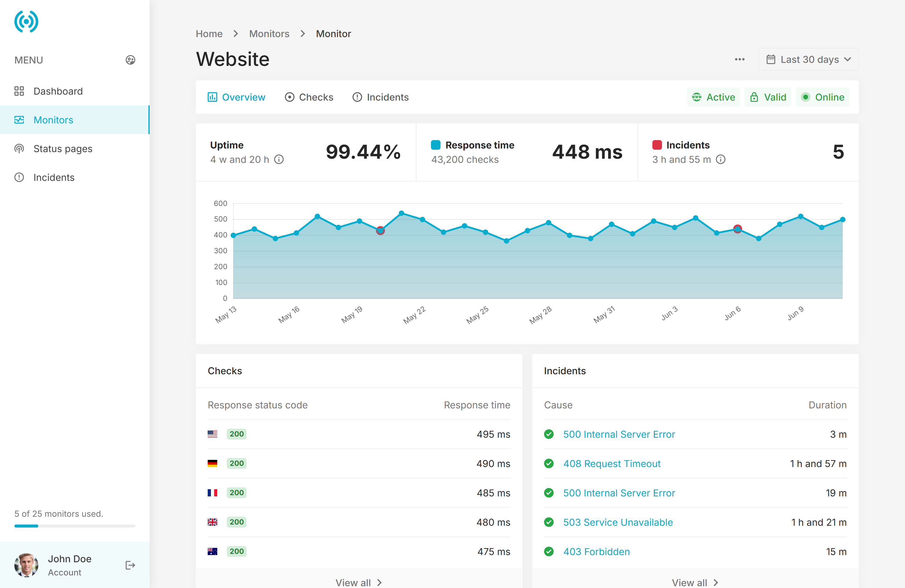Click the theme palette icon beside MENU
Image resolution: width=905 pixels, height=588 pixels.
coord(130,60)
